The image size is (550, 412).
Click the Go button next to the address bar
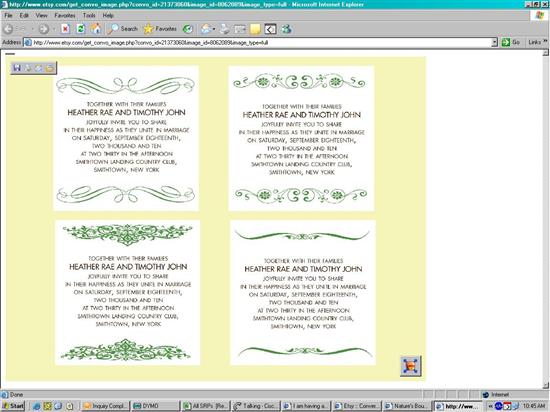click(x=510, y=42)
